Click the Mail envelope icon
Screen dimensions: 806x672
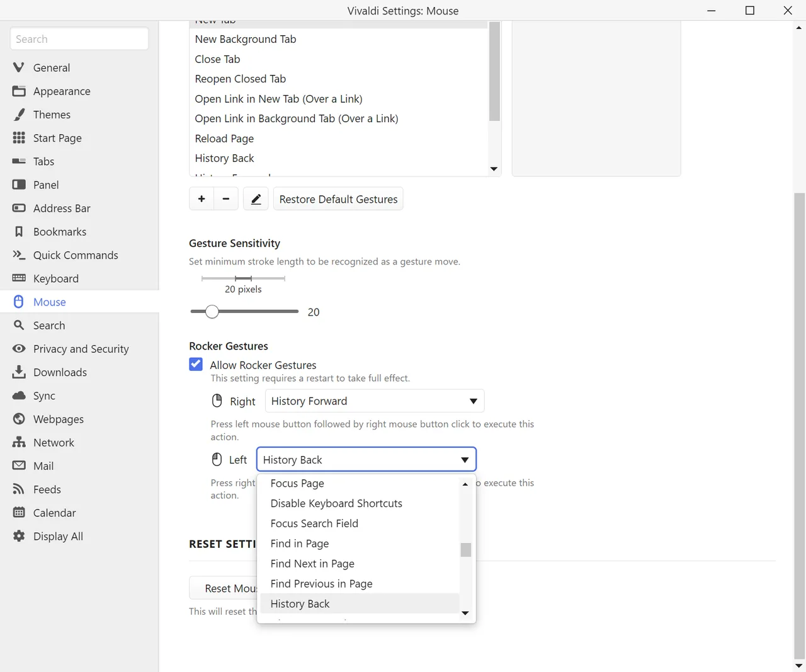19,465
